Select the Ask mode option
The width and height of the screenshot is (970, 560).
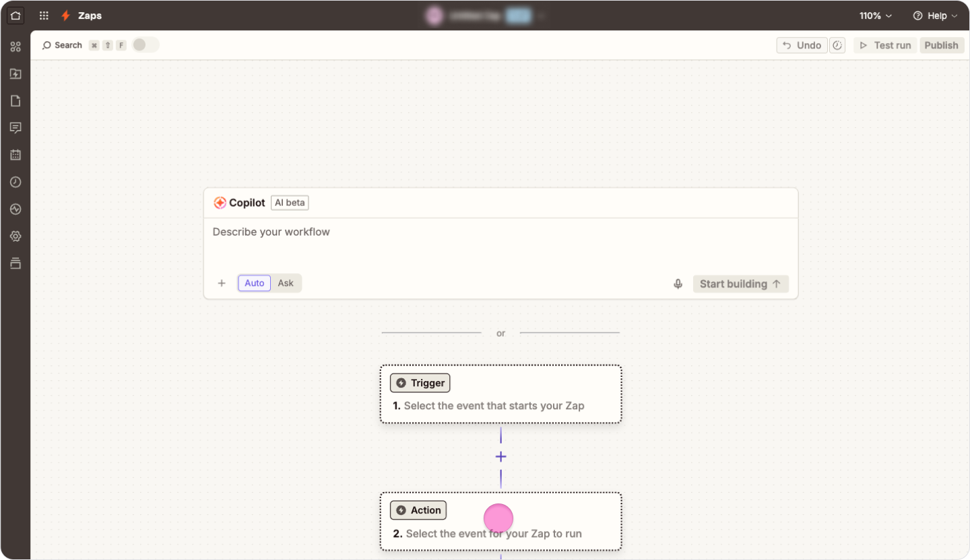pyautogui.click(x=286, y=283)
